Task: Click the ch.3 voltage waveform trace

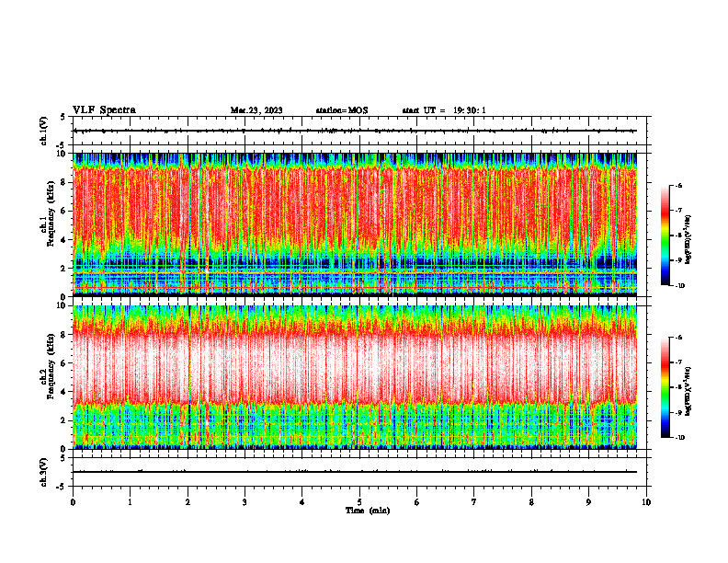Action: click(355, 472)
